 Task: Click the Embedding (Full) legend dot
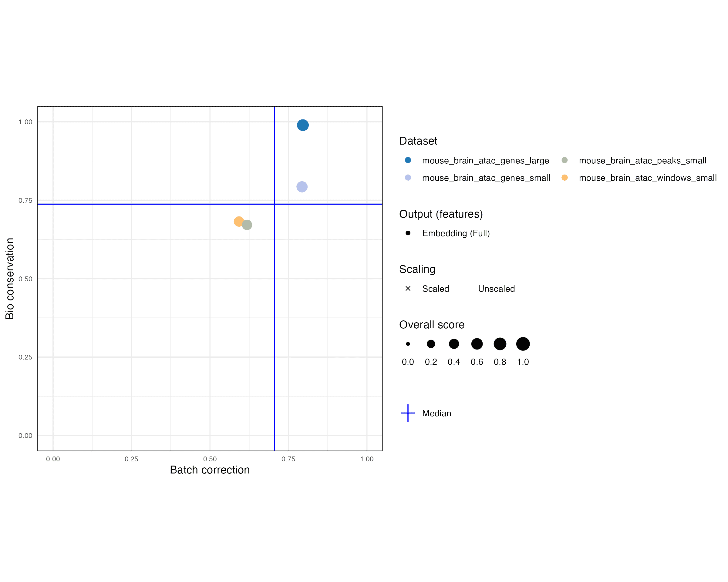(408, 233)
